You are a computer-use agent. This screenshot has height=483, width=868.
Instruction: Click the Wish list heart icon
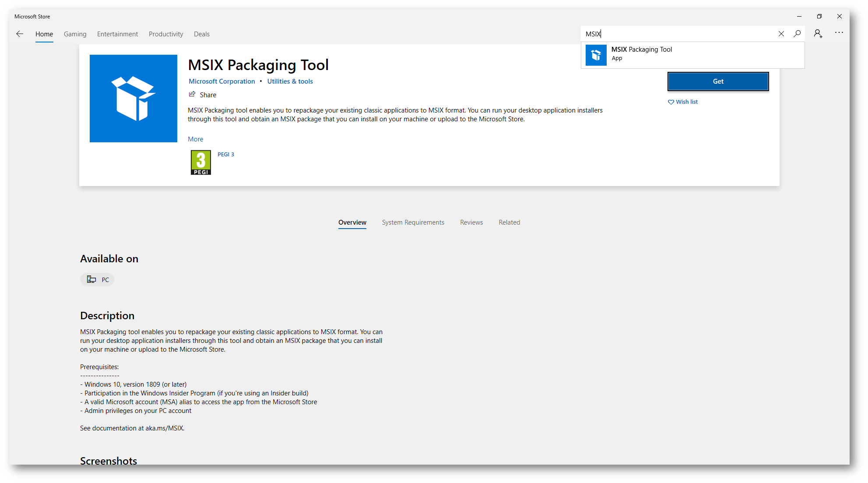671,102
